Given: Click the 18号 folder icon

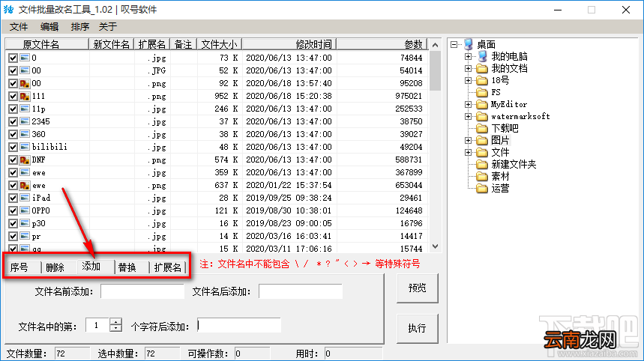Looking at the screenshot, I should (x=482, y=80).
